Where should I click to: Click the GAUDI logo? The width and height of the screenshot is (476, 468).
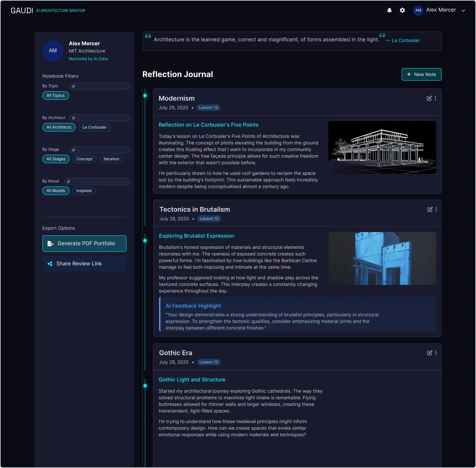pyautogui.click(x=22, y=11)
